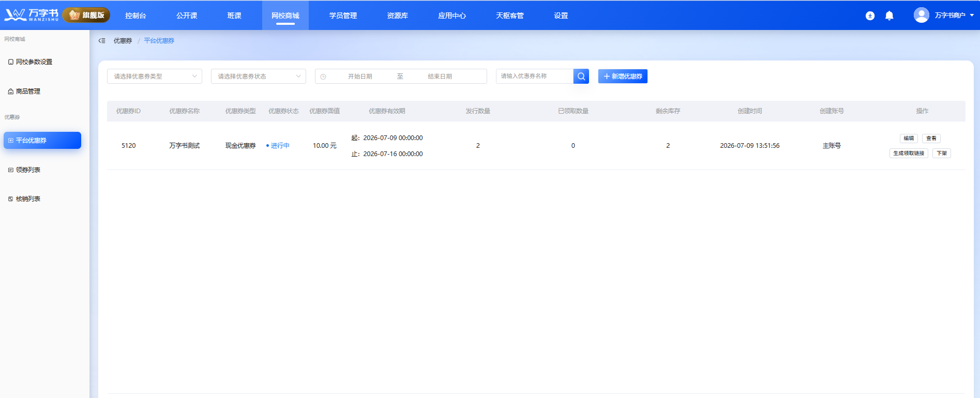Viewport: 980px width, 398px height.
Task: Open 请选择优惠券状态 dropdown
Action: (259, 76)
